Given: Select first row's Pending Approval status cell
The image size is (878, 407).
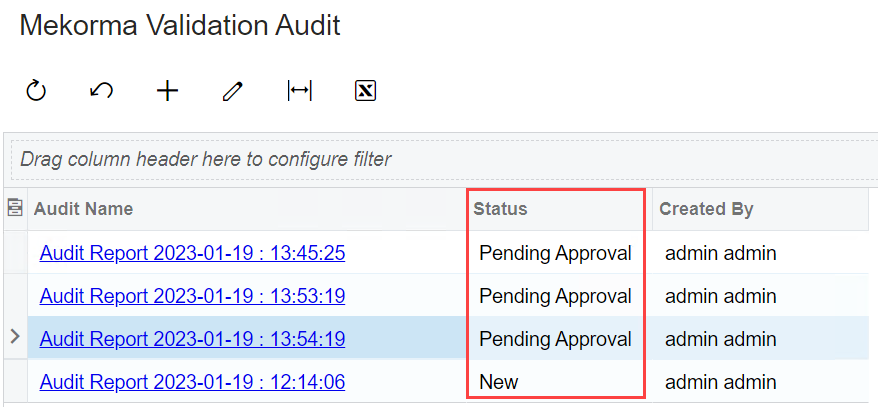Looking at the screenshot, I should 555,253.
